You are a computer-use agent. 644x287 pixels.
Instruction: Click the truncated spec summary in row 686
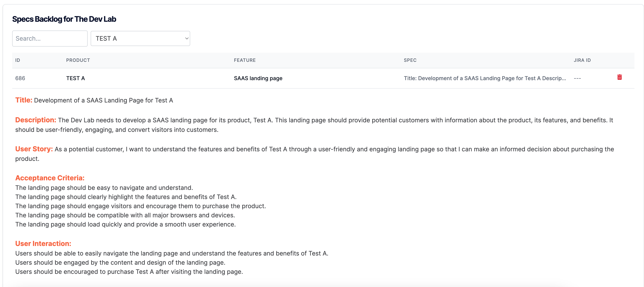click(485, 78)
